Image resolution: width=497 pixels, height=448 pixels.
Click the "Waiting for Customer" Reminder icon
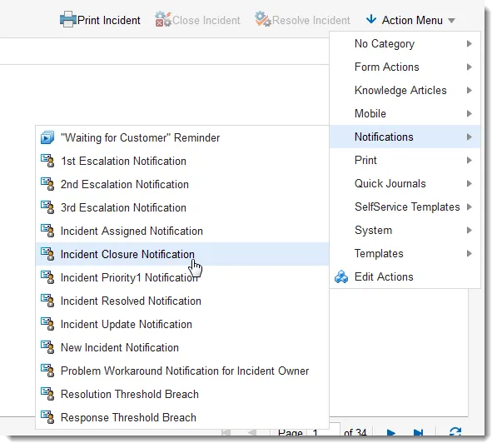(47, 138)
